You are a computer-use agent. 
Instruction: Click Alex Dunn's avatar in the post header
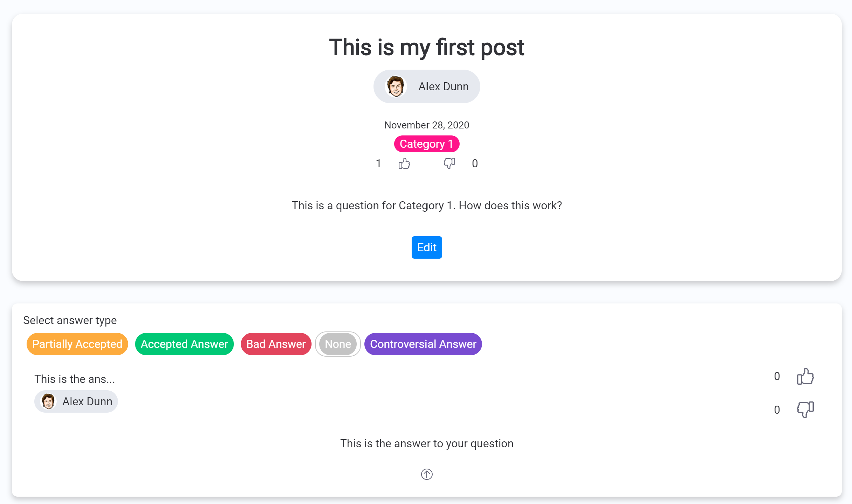pyautogui.click(x=396, y=86)
